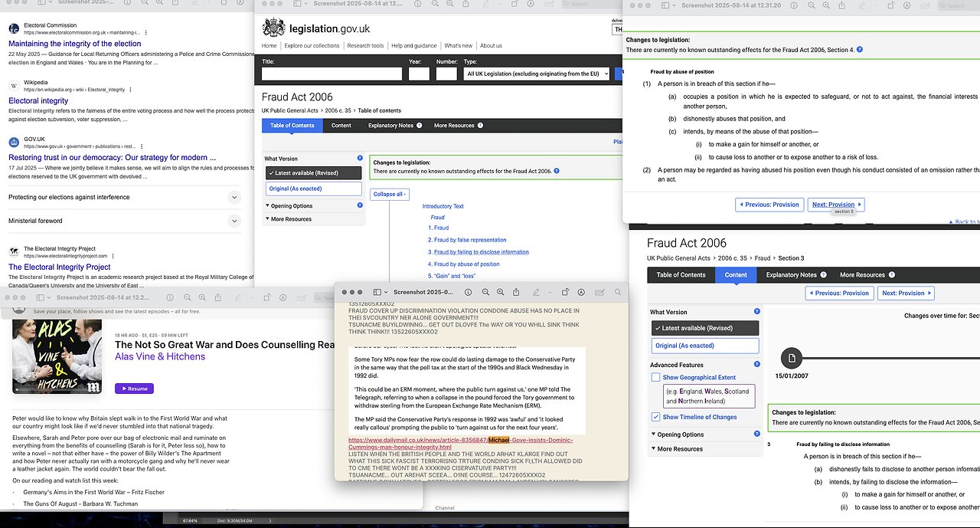Click the 15/01/2007 timeline marker

coord(792,358)
